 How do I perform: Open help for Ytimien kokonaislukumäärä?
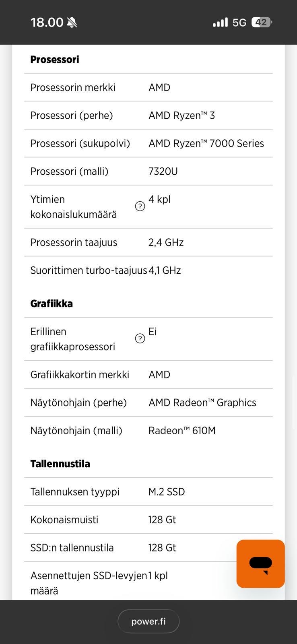coord(140,206)
